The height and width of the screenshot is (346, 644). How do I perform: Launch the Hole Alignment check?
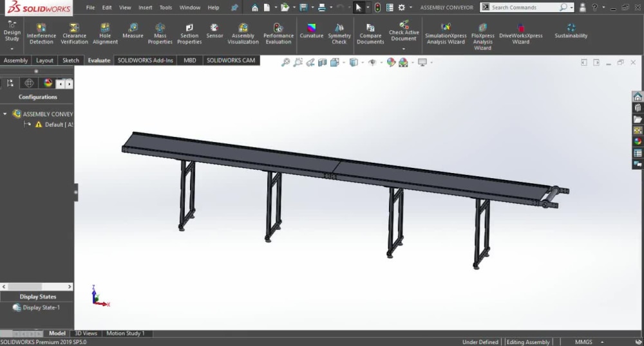point(105,33)
